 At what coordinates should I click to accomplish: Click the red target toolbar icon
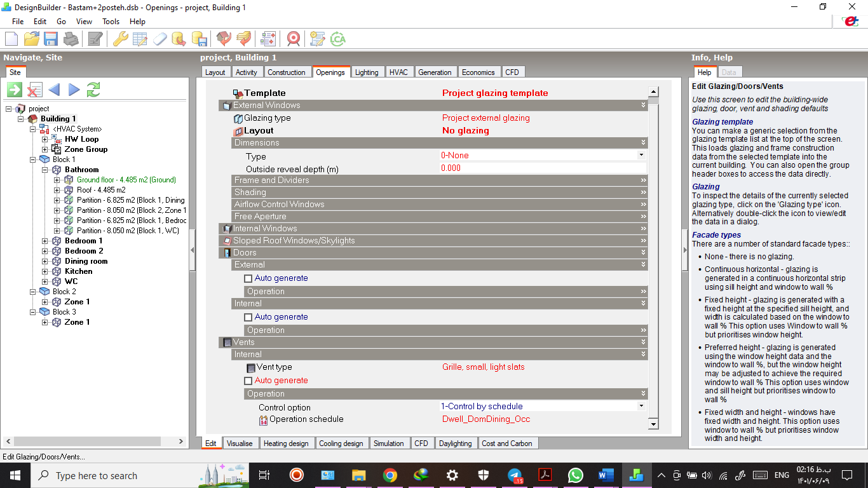coord(293,39)
